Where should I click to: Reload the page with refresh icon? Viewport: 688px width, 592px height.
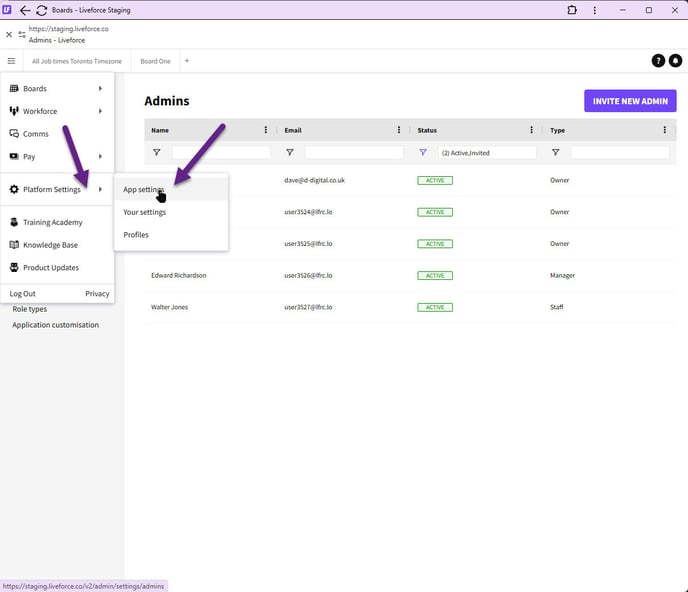(41, 10)
